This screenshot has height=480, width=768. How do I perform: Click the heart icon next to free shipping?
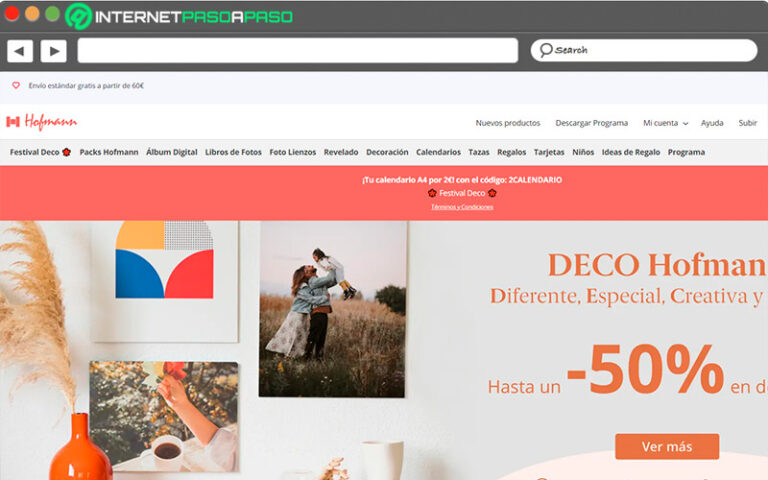pyautogui.click(x=16, y=85)
